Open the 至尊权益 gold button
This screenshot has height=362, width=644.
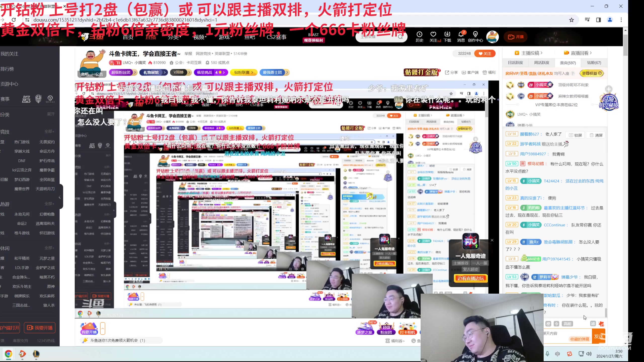[592, 73]
